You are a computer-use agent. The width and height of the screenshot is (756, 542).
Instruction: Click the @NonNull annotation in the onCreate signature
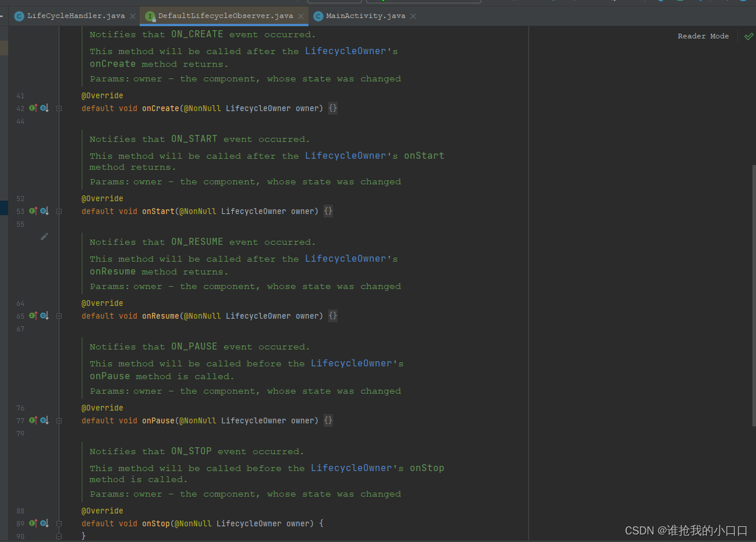(x=203, y=108)
